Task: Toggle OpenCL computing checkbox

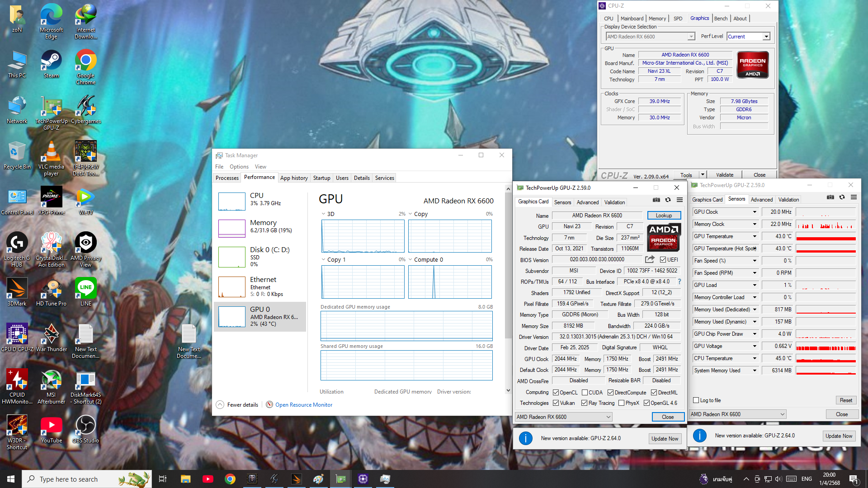Action: click(x=556, y=393)
